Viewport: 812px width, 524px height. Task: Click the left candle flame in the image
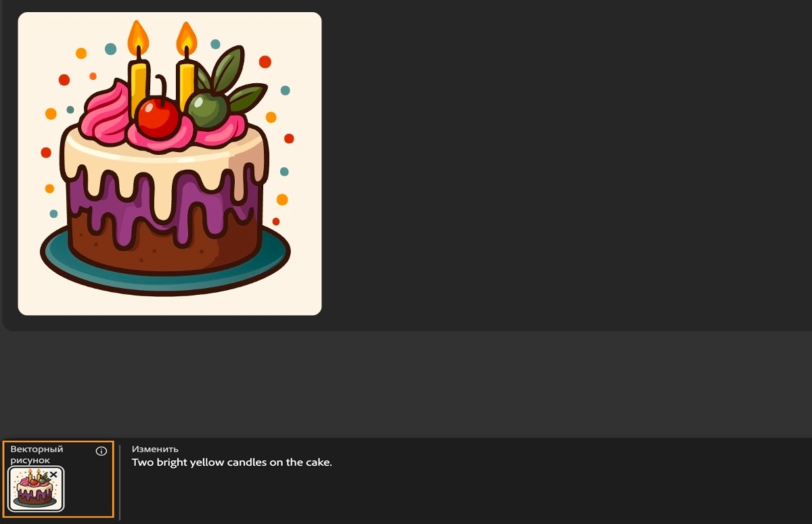(138, 37)
